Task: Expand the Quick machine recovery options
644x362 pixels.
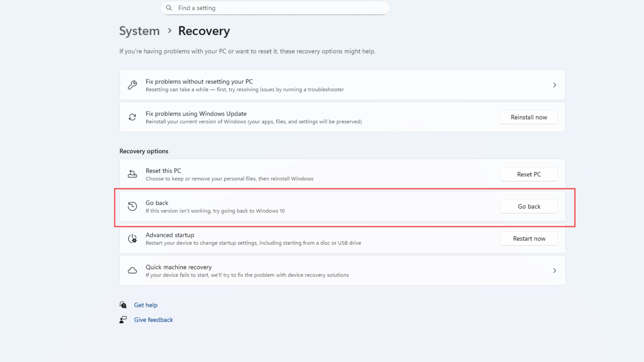Action: 554,270
